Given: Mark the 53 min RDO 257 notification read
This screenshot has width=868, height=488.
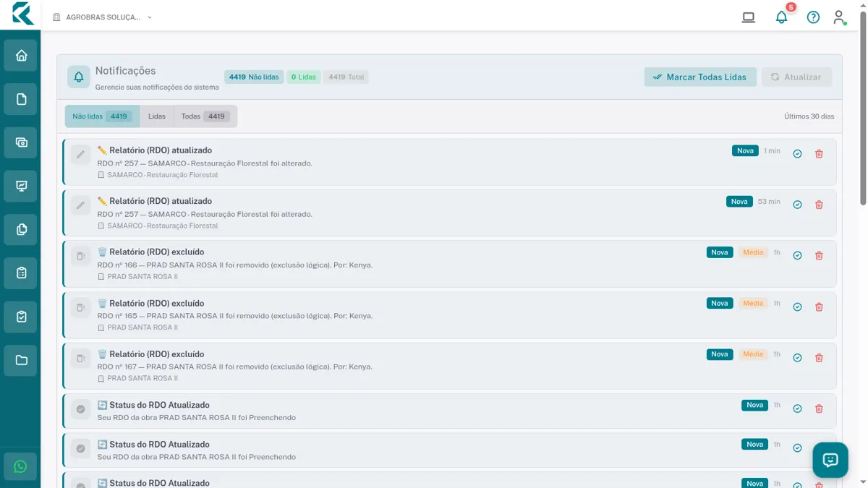Looking at the screenshot, I should [x=797, y=205].
